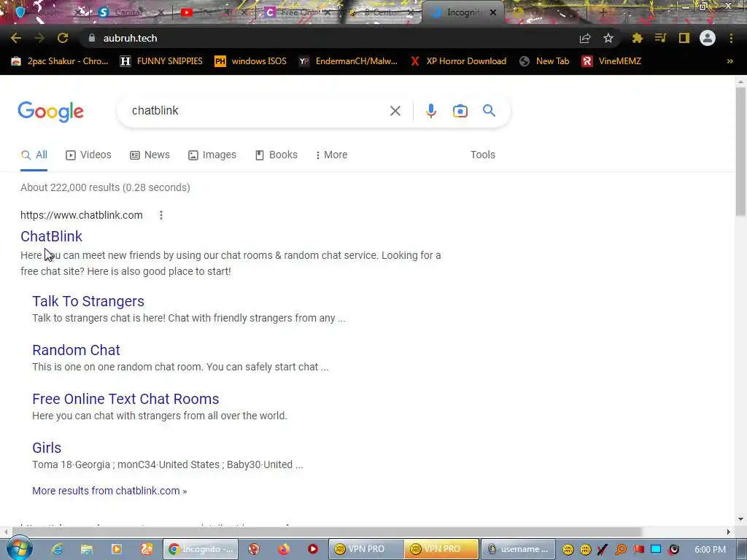Open the 2pac Shakur bookmark
747x560 pixels.
coord(60,61)
